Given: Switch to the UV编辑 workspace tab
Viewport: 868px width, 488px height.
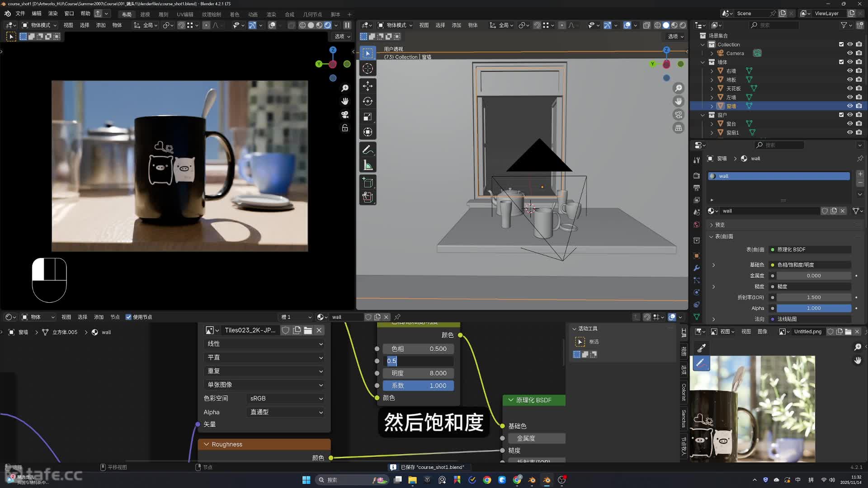Looking at the screenshot, I should [184, 14].
